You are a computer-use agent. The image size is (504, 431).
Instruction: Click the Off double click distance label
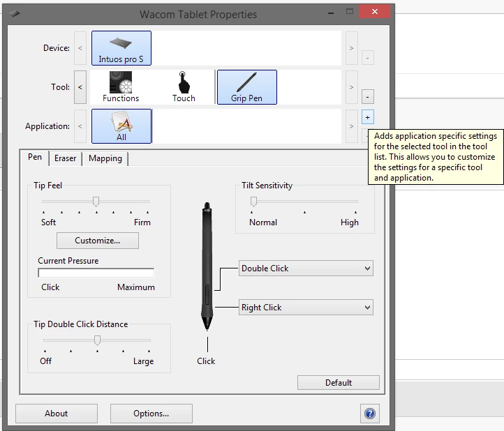tap(45, 361)
